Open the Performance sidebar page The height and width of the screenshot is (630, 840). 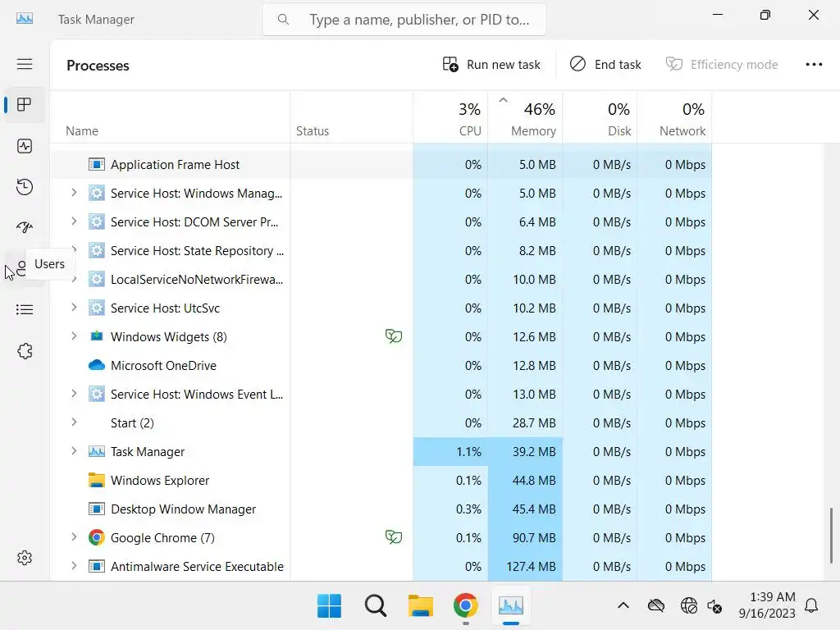pyautogui.click(x=25, y=146)
